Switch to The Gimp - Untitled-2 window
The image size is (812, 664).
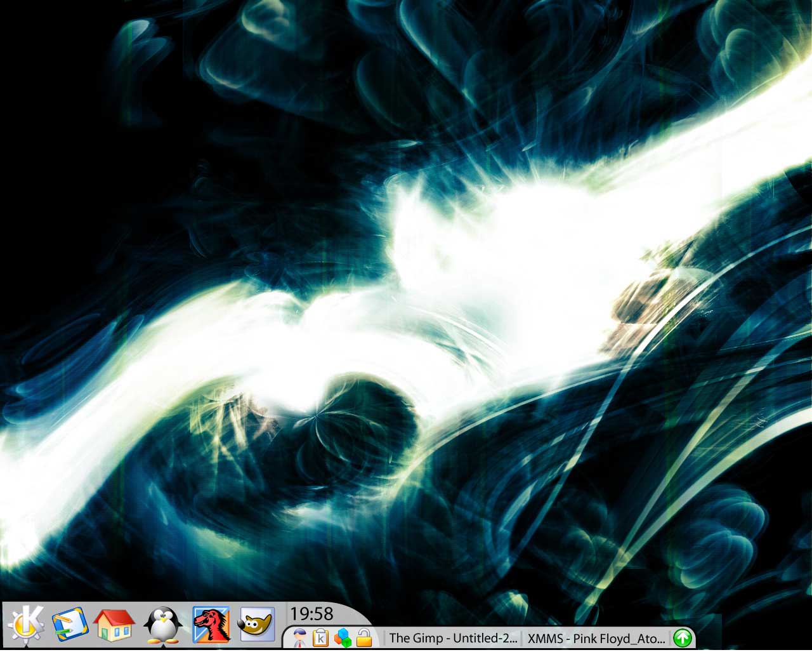pyautogui.click(x=453, y=638)
